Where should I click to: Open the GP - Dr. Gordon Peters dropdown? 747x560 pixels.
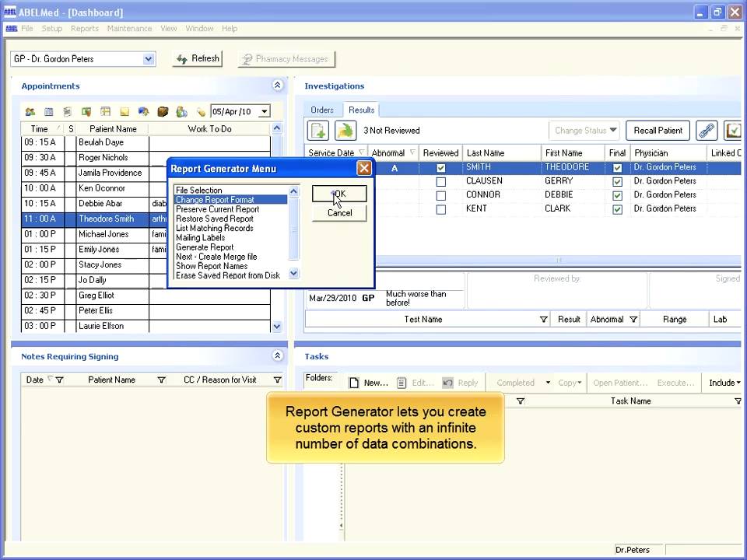[x=149, y=59]
